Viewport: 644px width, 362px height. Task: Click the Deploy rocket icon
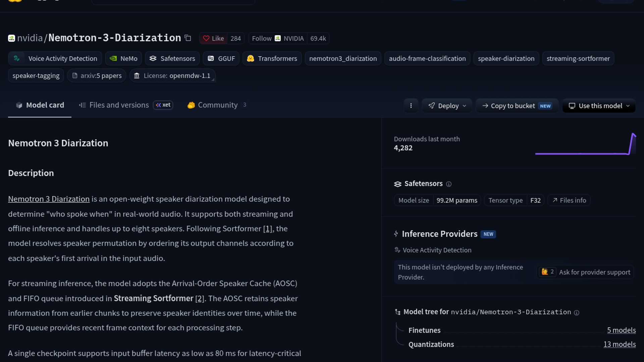pyautogui.click(x=432, y=106)
